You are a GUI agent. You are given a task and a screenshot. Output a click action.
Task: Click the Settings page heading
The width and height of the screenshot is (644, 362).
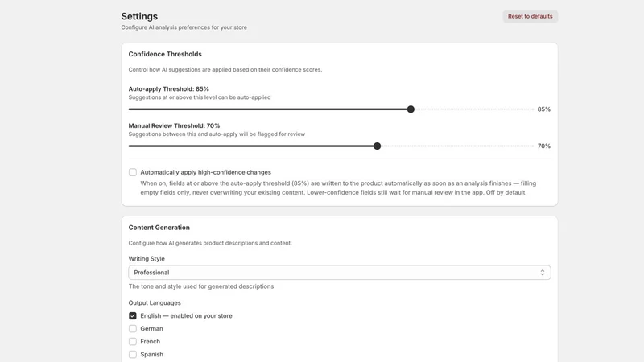click(139, 16)
